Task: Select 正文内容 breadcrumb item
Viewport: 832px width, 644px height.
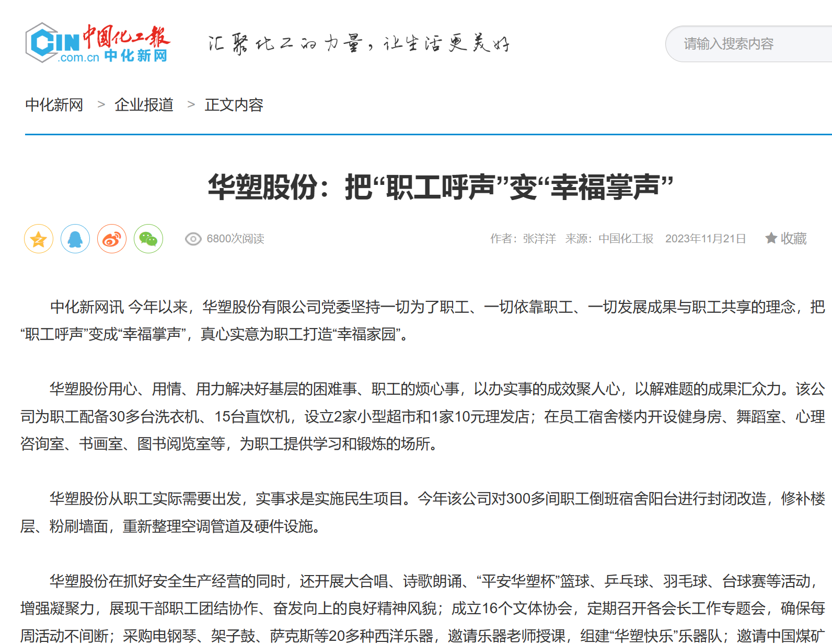Action: [234, 105]
